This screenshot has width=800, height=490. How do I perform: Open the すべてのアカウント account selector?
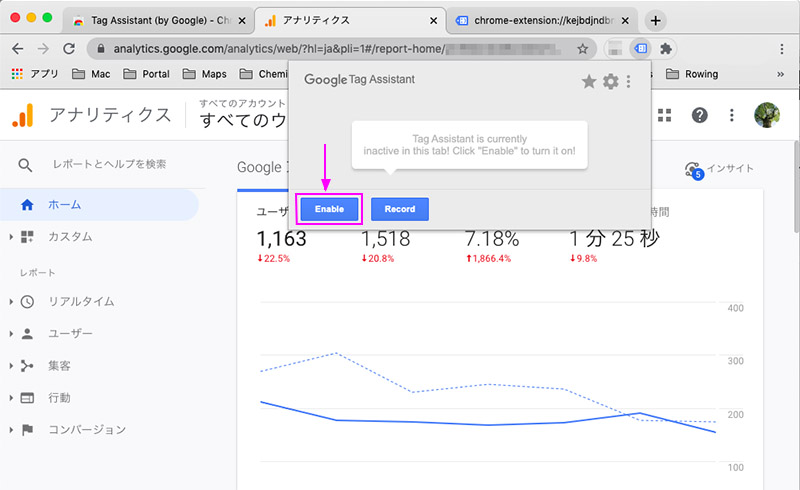[243, 114]
